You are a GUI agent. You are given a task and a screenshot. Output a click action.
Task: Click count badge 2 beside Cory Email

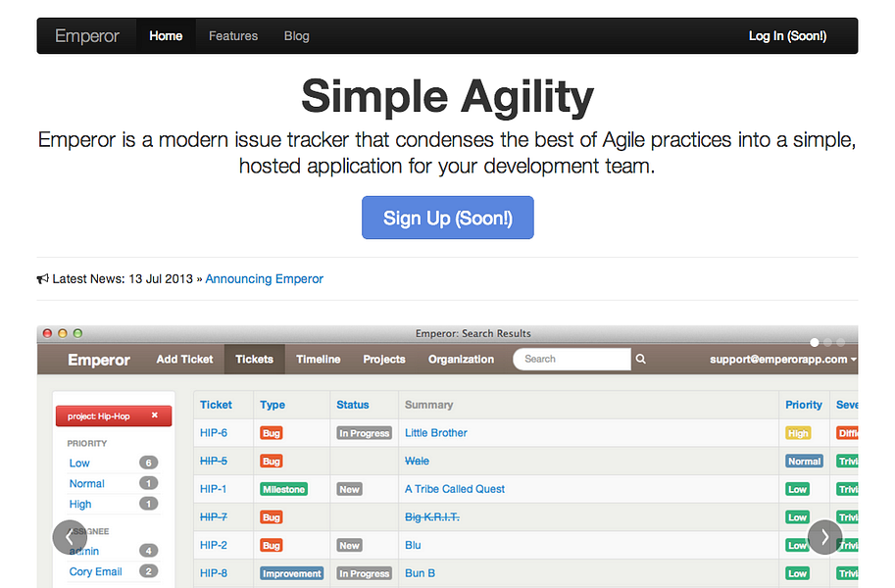(148, 571)
